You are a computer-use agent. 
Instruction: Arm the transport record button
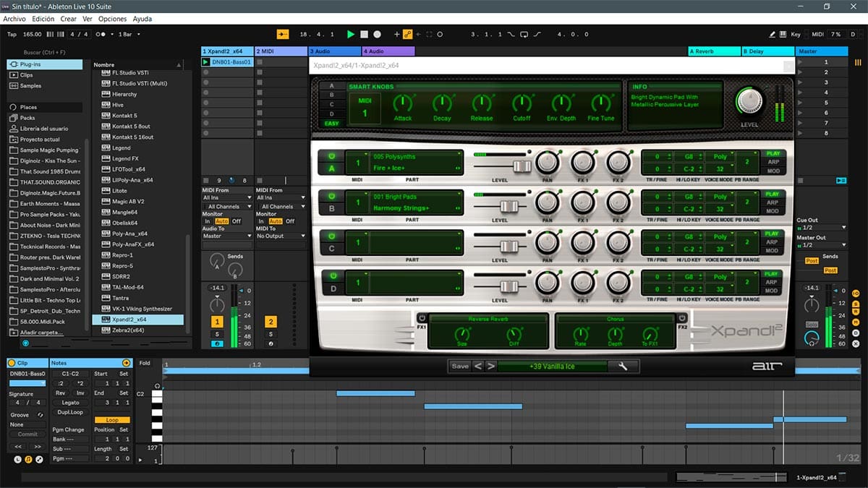377,34
